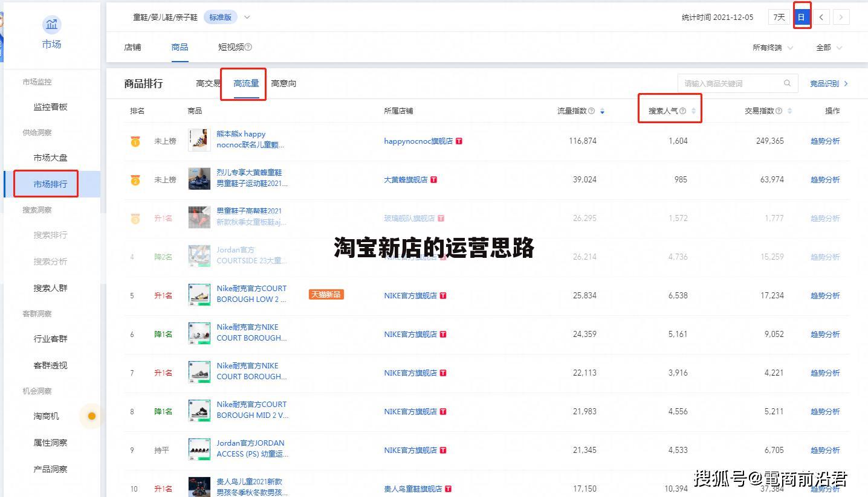Open product thumbnail for 烈儿专享大黄蜂童鞋
This screenshot has width=868, height=497.
click(x=199, y=179)
